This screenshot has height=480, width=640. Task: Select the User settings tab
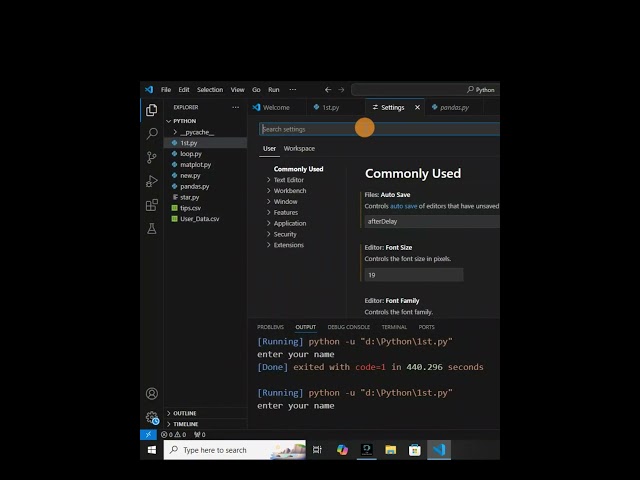pyautogui.click(x=269, y=149)
